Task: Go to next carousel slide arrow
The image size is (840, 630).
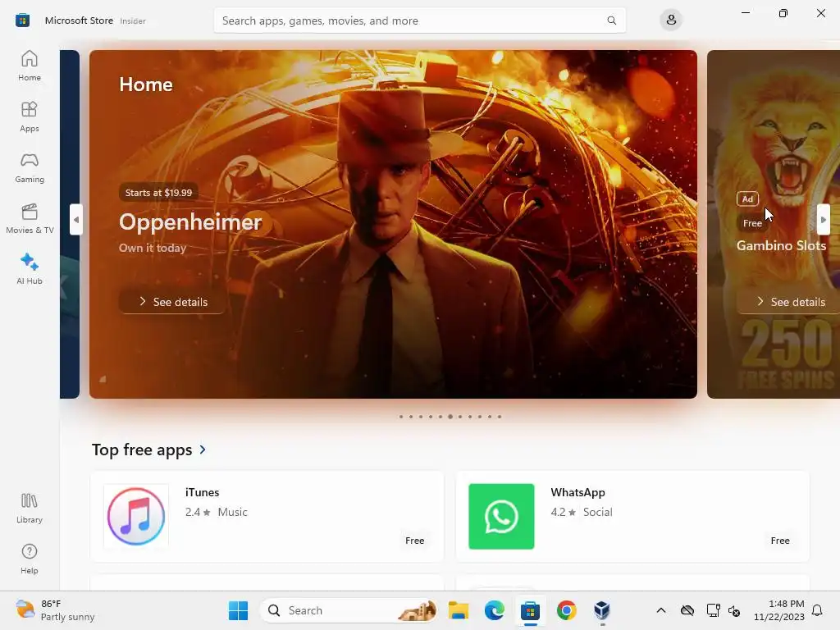Action: [824, 220]
